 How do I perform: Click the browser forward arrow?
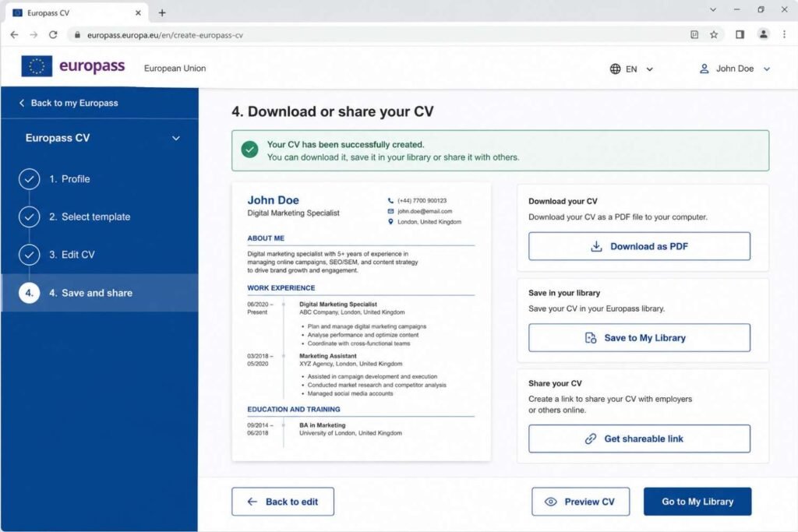click(34, 34)
